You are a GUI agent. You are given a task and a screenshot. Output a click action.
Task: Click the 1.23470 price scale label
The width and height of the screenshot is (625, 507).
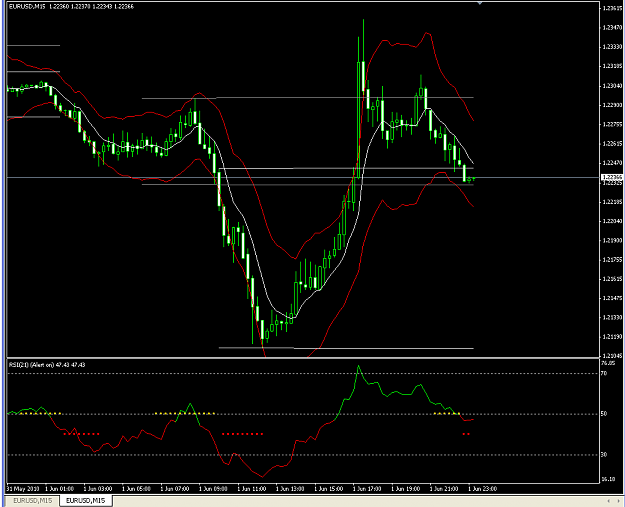pos(612,28)
